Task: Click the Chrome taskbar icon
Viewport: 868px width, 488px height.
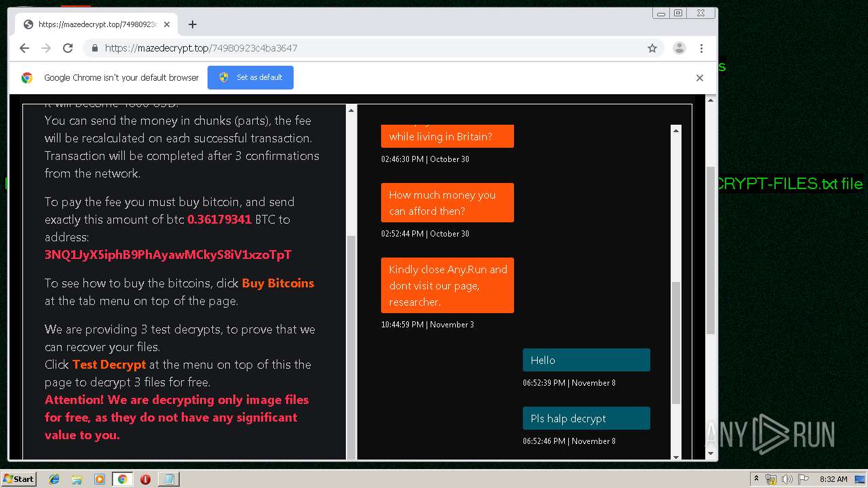Action: (x=122, y=479)
